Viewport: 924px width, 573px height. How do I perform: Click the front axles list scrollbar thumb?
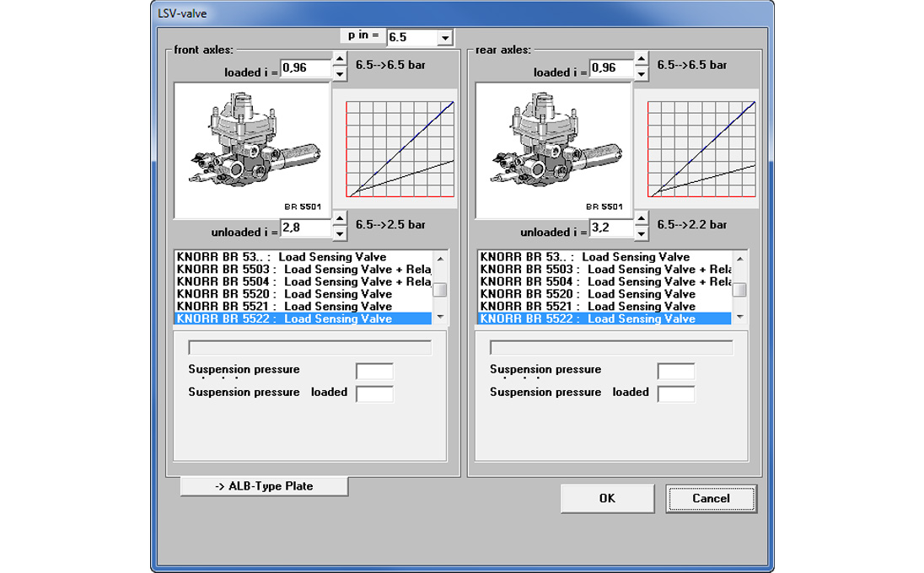(x=439, y=290)
